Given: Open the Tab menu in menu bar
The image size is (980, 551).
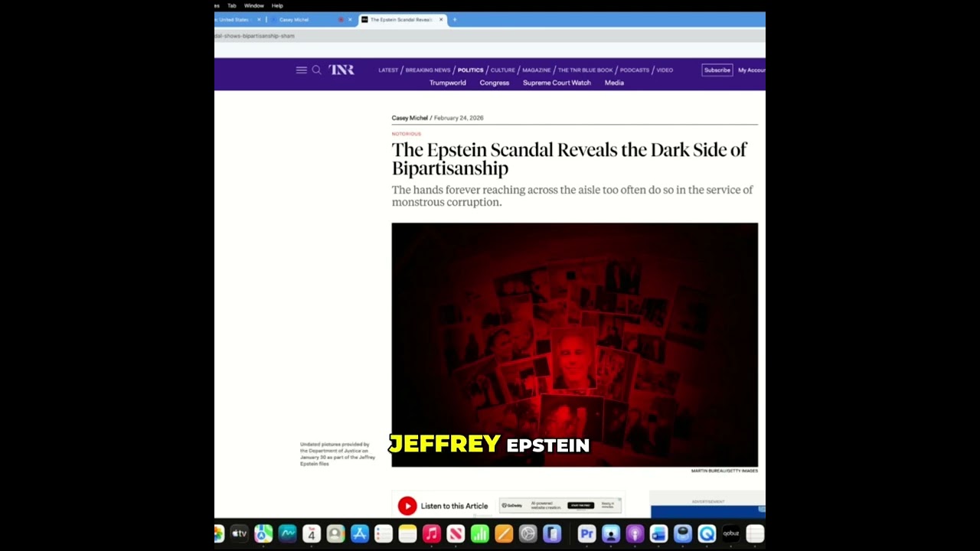Looking at the screenshot, I should click(231, 5).
